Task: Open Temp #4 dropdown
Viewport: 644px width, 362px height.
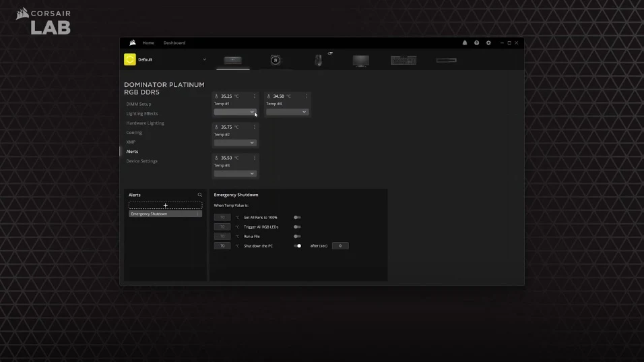Action: (287, 112)
